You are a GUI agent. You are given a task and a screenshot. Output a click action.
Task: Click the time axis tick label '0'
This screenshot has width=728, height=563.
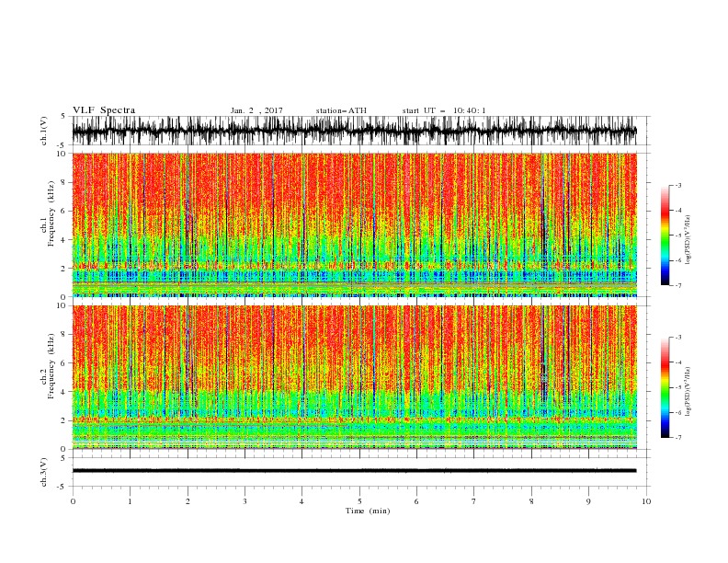(73, 501)
